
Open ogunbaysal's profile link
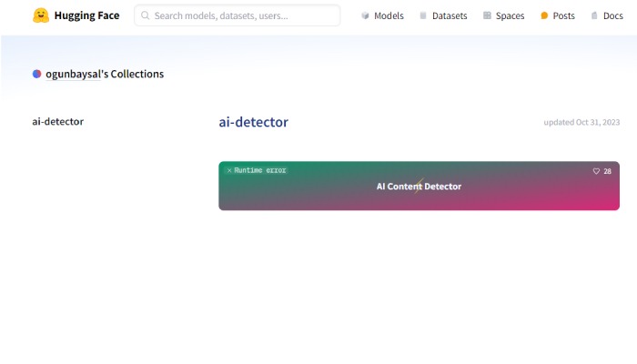73,74
